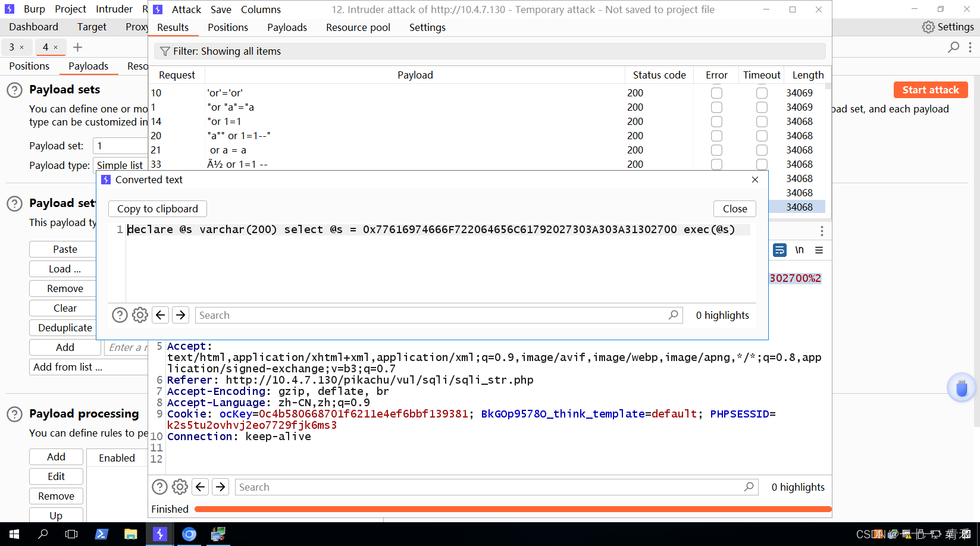Toggle Timeout checkbox for request 21
Image resolution: width=980 pixels, height=546 pixels.
click(x=762, y=150)
